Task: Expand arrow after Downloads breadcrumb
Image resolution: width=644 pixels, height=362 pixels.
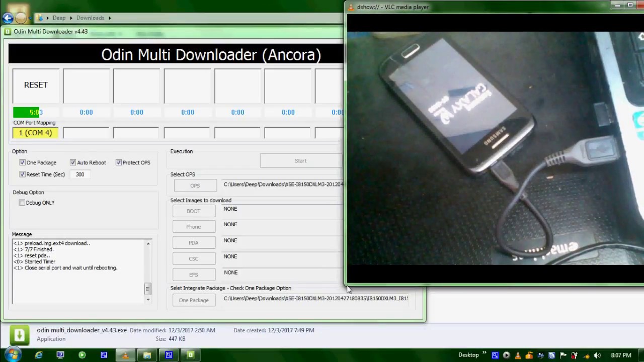Action: click(109, 18)
